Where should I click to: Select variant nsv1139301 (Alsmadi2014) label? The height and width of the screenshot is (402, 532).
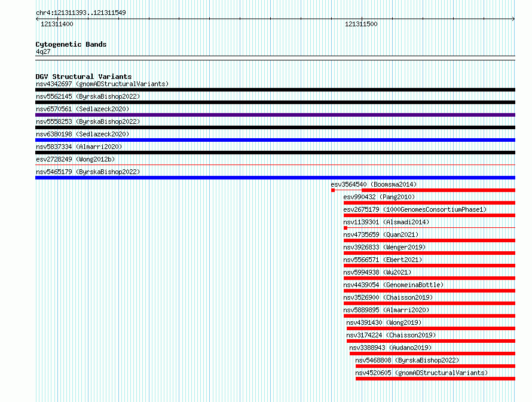click(386, 222)
